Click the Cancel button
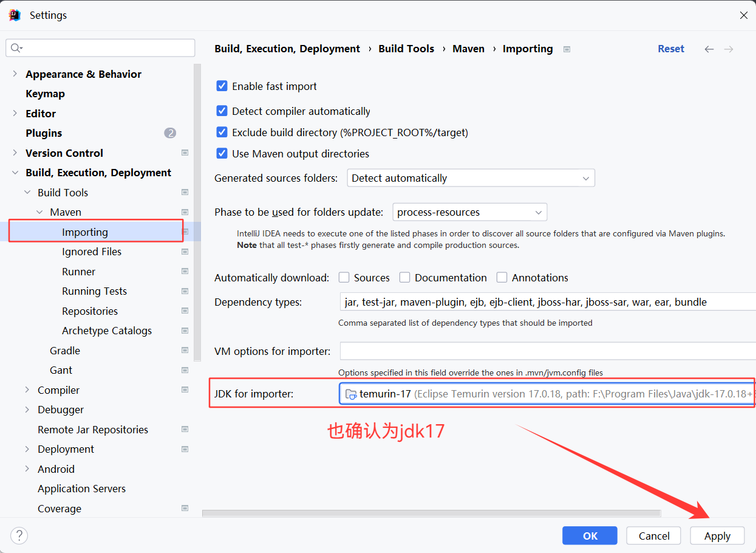Viewport: 756px width, 553px height. (654, 535)
